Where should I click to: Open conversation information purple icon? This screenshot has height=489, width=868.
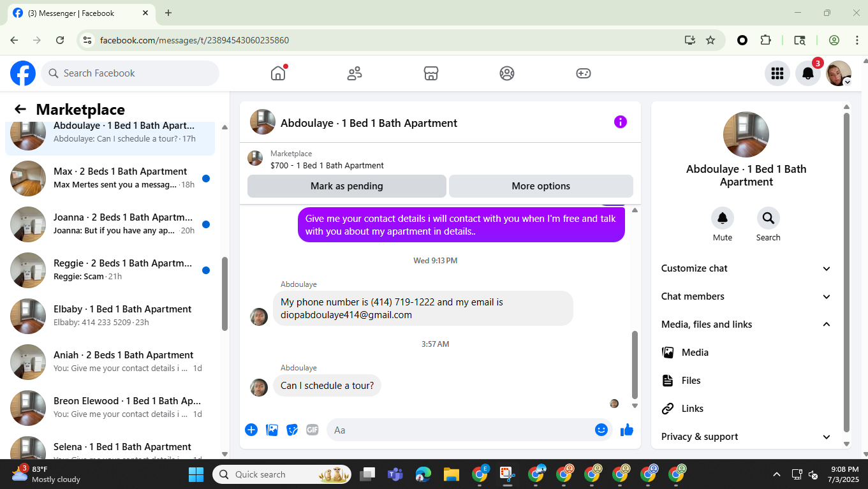(621, 122)
